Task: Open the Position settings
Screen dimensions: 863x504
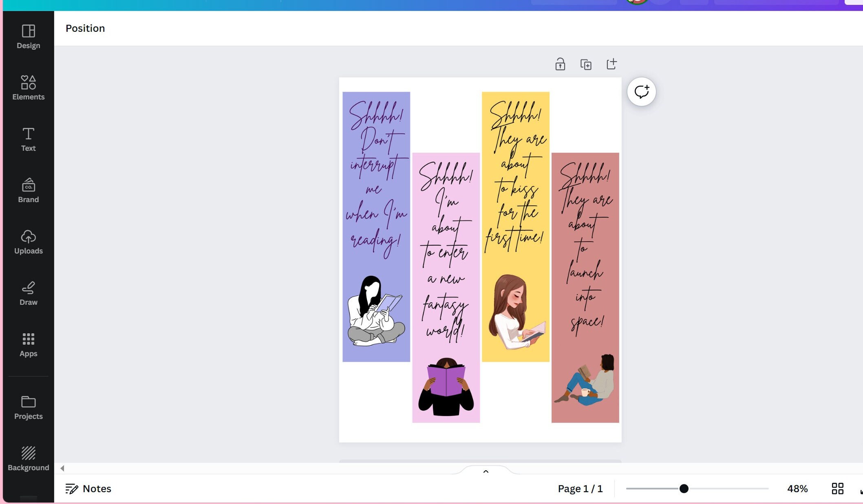Action: [x=85, y=28]
